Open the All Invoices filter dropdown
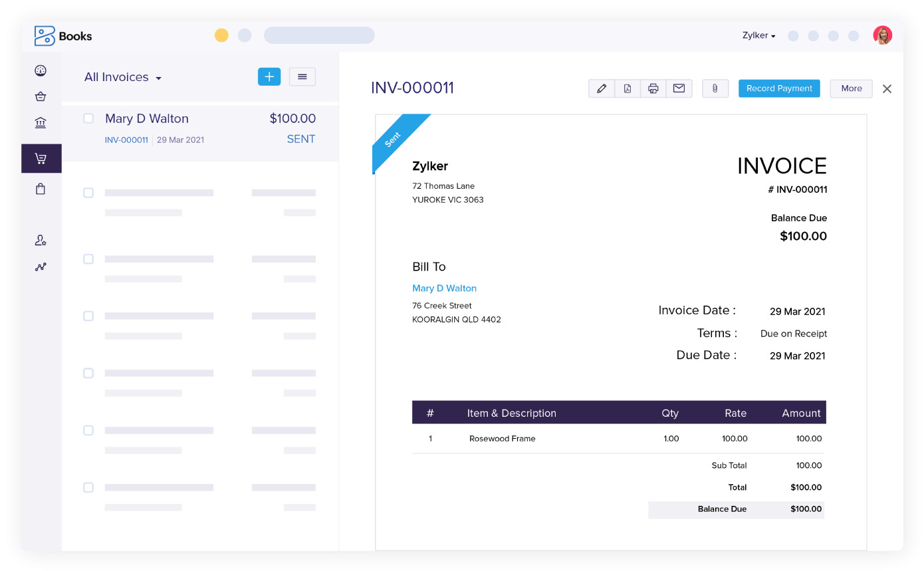This screenshot has width=924, height=571. tap(122, 76)
